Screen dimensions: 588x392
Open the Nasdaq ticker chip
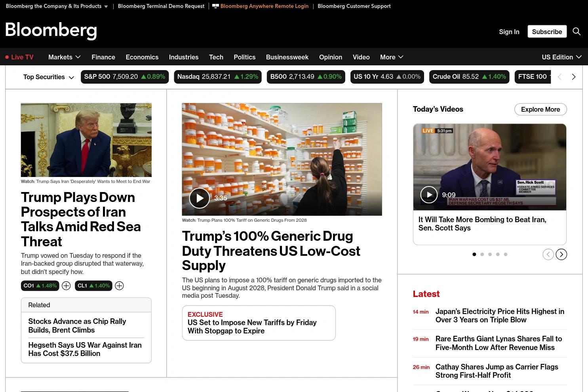click(218, 77)
